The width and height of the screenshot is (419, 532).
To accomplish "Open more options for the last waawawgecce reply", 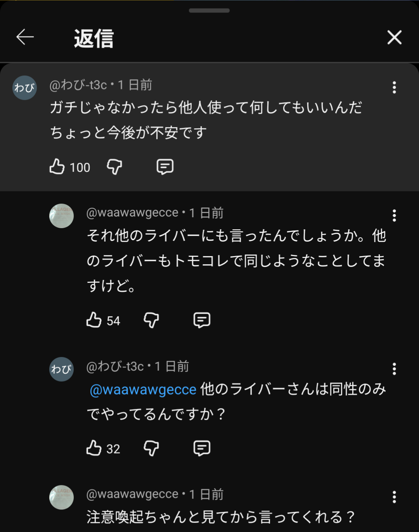I will (394, 497).
